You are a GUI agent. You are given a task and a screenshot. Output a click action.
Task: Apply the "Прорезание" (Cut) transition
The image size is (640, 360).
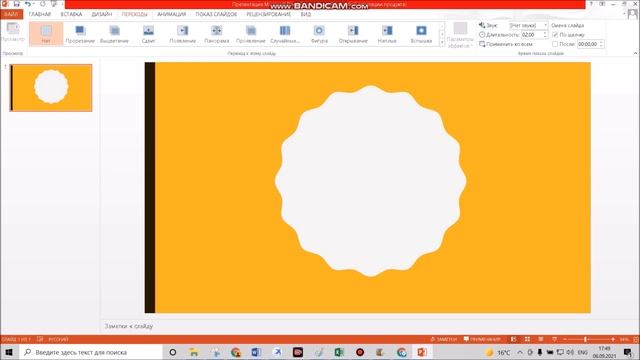click(x=80, y=33)
